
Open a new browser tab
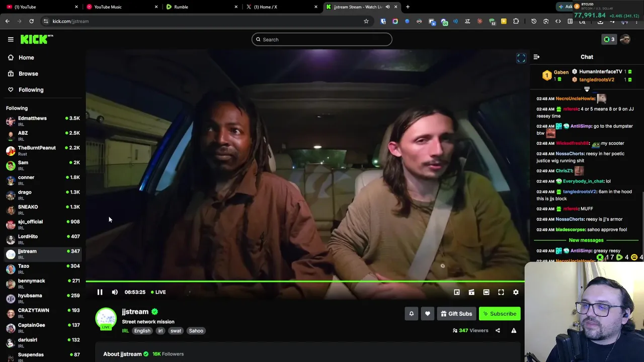(408, 7)
